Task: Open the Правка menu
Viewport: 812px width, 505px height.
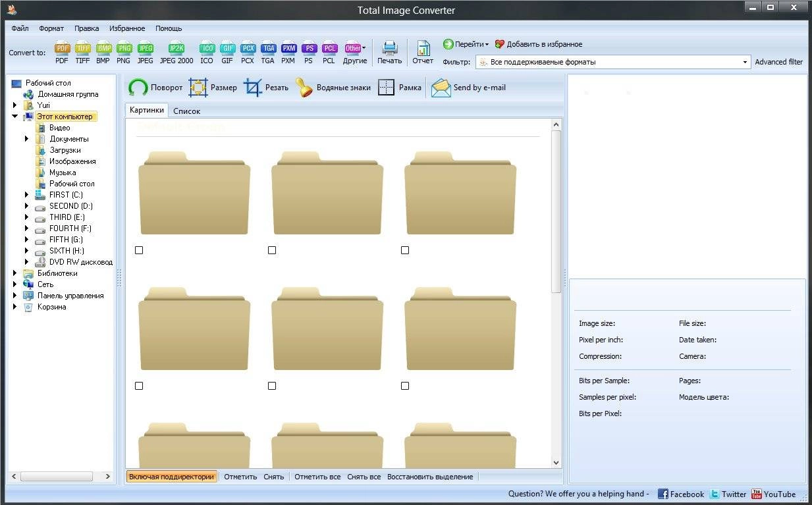Action: [x=86, y=28]
